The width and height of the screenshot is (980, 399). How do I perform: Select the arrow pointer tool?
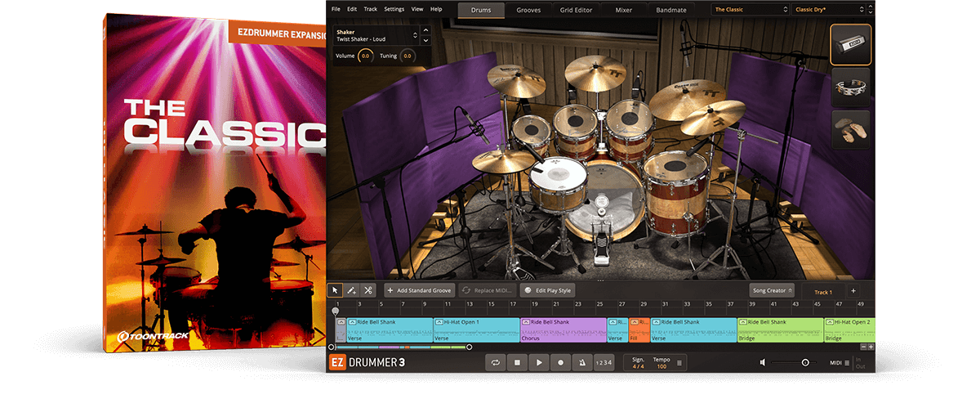pos(335,290)
